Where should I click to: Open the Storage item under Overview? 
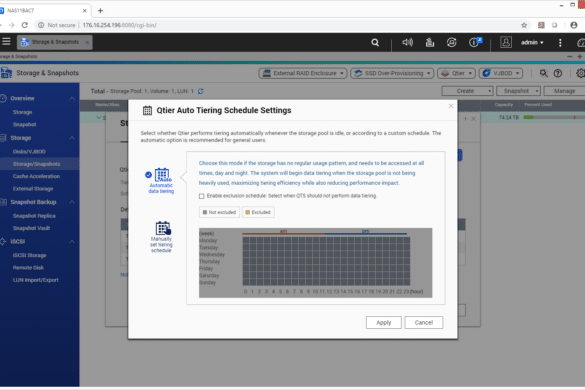(22, 112)
